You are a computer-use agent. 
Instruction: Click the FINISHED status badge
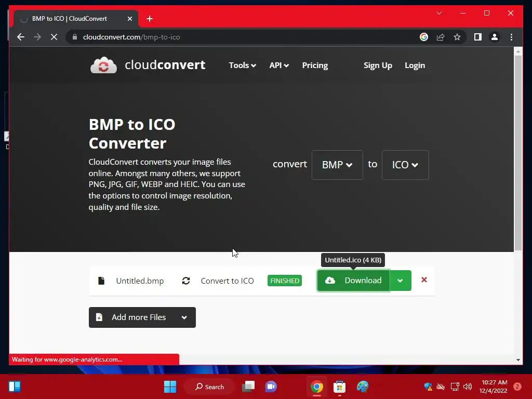pos(284,281)
